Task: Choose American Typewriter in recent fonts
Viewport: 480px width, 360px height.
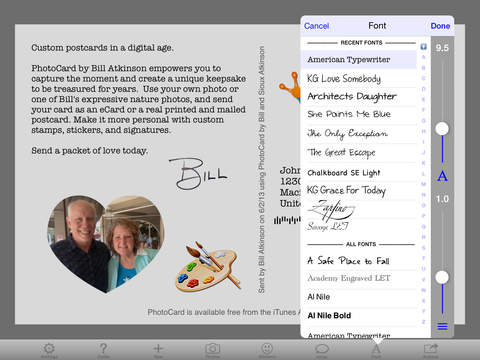Action: [359, 60]
